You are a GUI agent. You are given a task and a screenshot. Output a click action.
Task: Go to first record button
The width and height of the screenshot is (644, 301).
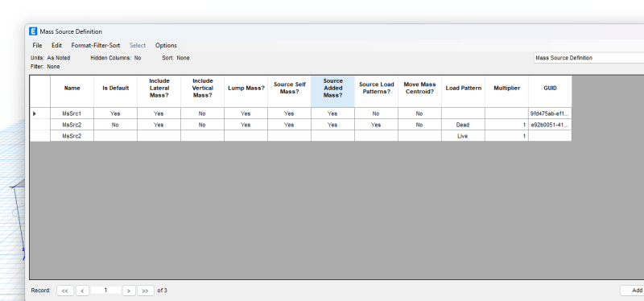[x=65, y=291]
